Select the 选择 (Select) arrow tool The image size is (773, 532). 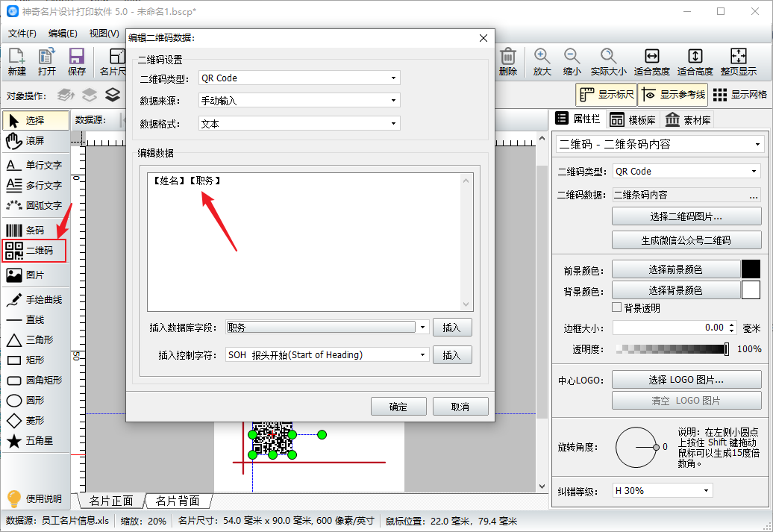click(36, 120)
